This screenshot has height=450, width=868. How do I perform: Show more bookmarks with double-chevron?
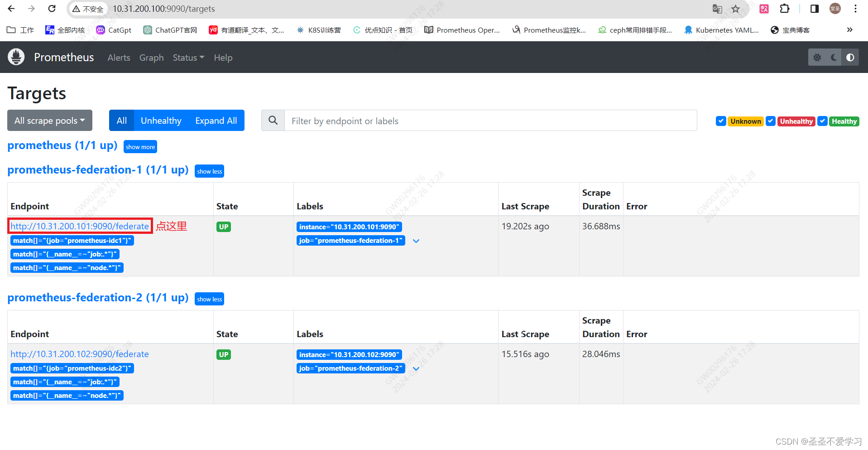click(849, 30)
